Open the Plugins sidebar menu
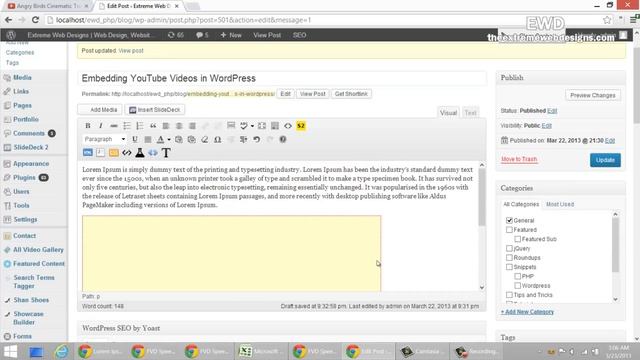Screen dimensions: 640x360 coord(24,178)
